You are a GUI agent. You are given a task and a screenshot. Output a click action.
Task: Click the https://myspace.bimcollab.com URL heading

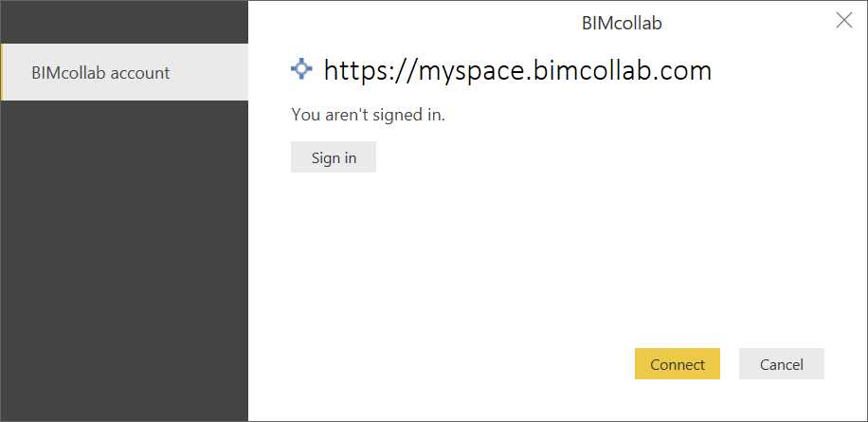click(x=517, y=71)
